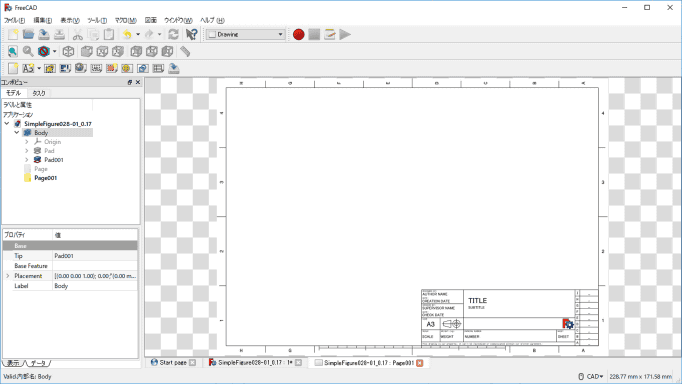Image resolution: width=682 pixels, height=384 pixels.
Task: Click Fit All zoom icon
Action: pyautogui.click(x=13, y=51)
